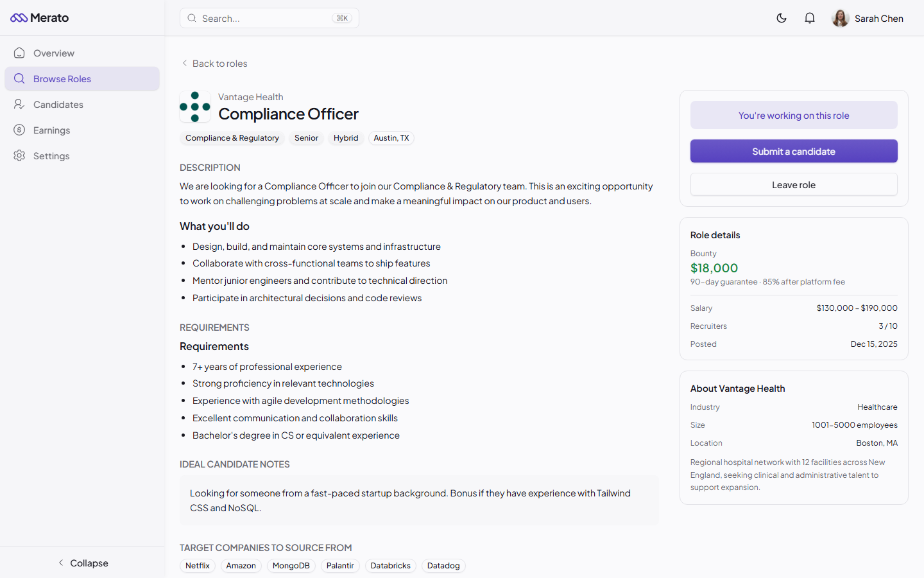Select the Netflix target company chip
Screen dimensions: 924x578
(197, 566)
